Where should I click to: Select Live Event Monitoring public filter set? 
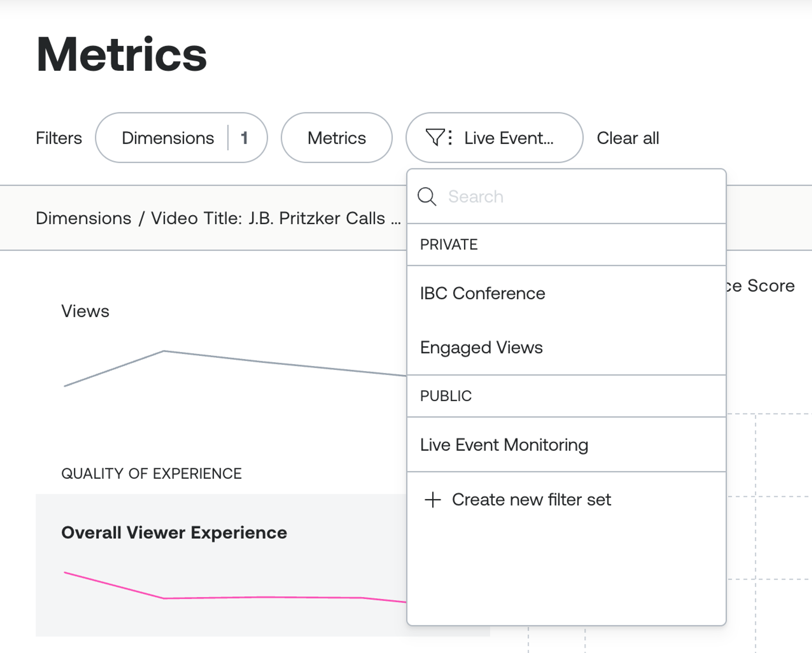(504, 445)
